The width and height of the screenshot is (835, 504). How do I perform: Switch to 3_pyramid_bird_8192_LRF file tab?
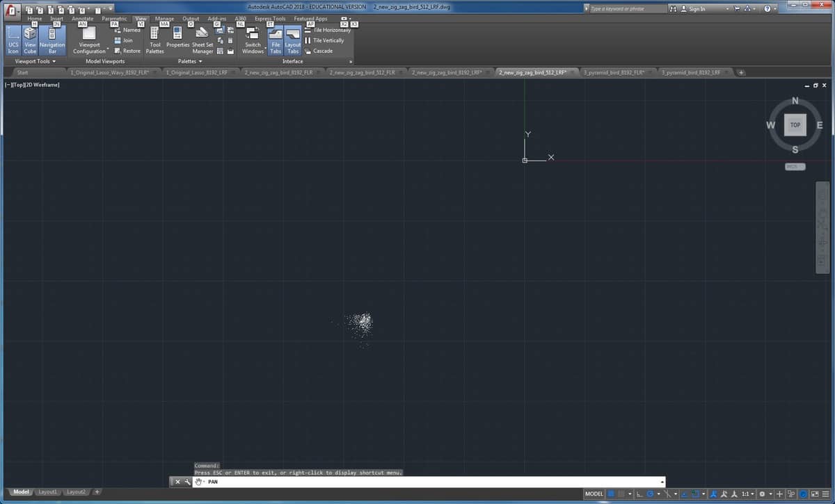(691, 72)
